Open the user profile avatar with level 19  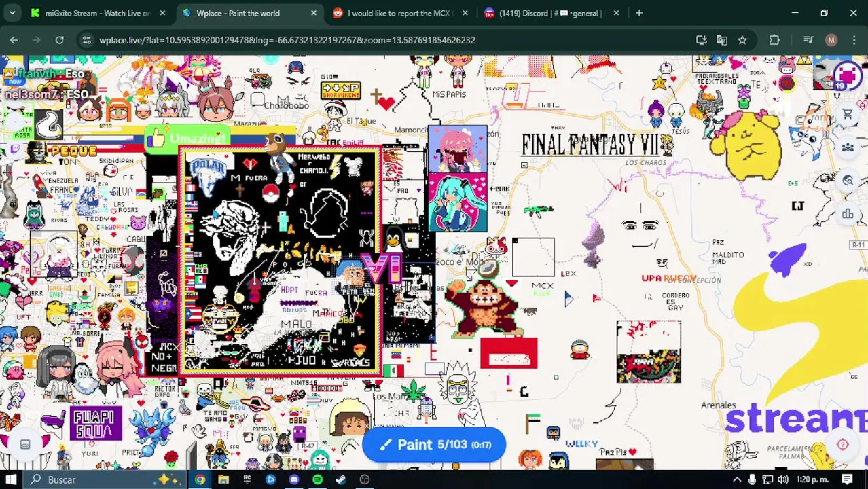tap(847, 75)
